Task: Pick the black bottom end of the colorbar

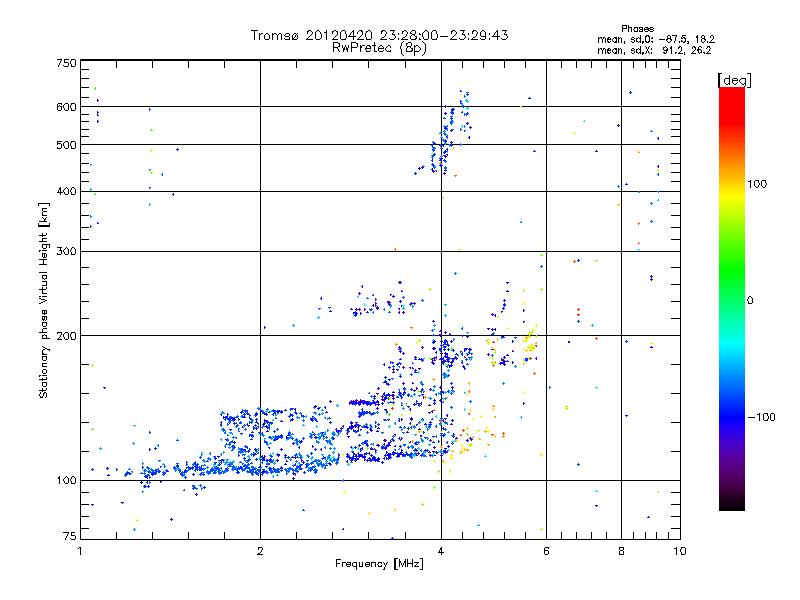Action: [x=732, y=504]
